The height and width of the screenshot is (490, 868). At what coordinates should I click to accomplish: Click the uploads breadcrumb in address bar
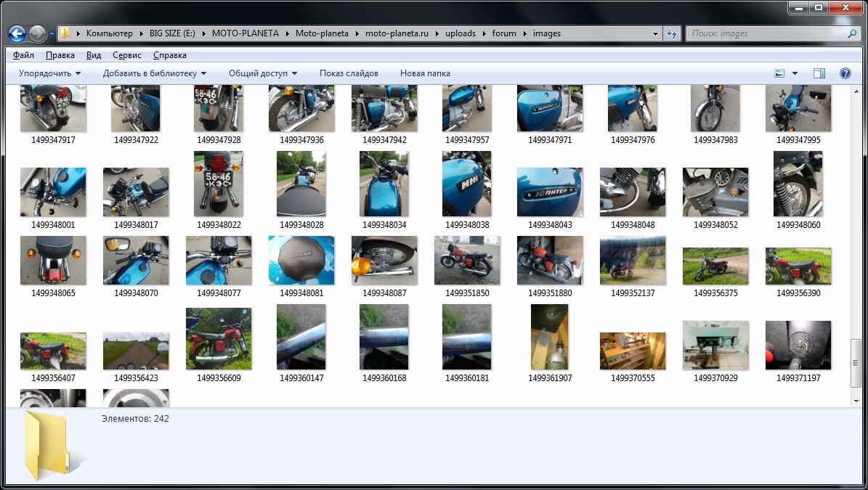[461, 33]
